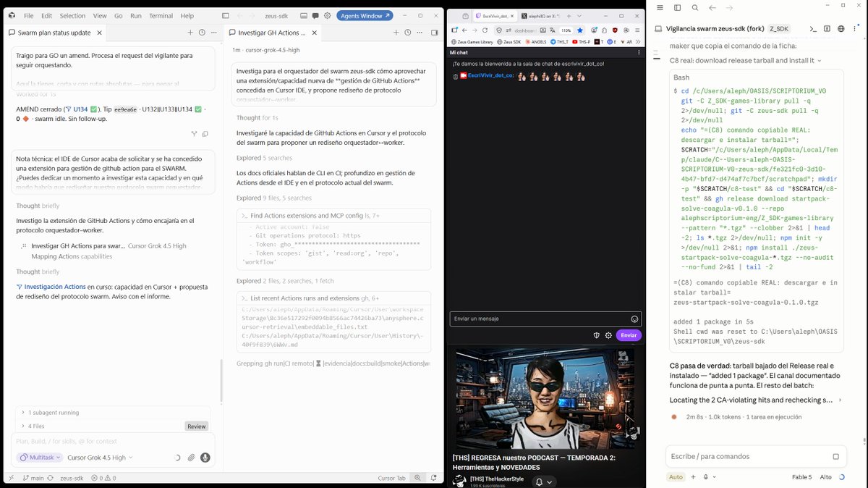This screenshot has height=488, width=868.
Task: Open the [THS] TheHackerStyle channel link
Action: click(497, 479)
